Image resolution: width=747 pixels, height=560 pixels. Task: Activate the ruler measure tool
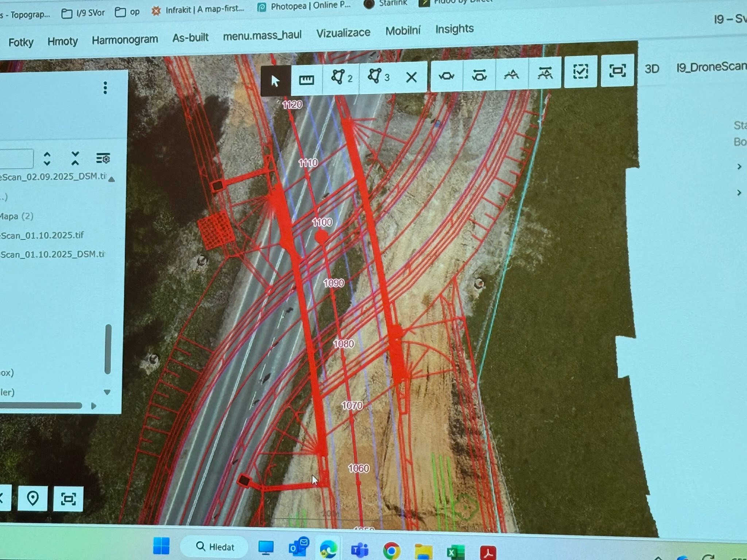(x=306, y=79)
